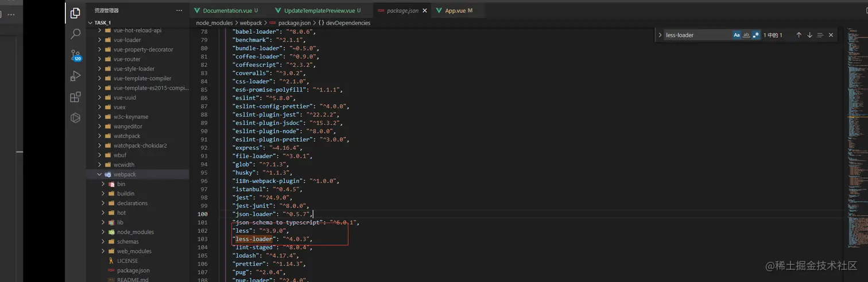Select the wbuf folder
Viewport: 868px width, 282px height.
click(138, 155)
